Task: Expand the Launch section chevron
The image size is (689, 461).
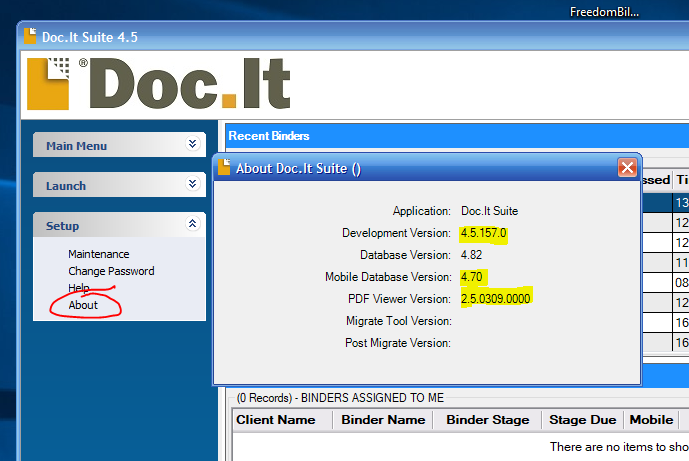Action: (x=192, y=184)
